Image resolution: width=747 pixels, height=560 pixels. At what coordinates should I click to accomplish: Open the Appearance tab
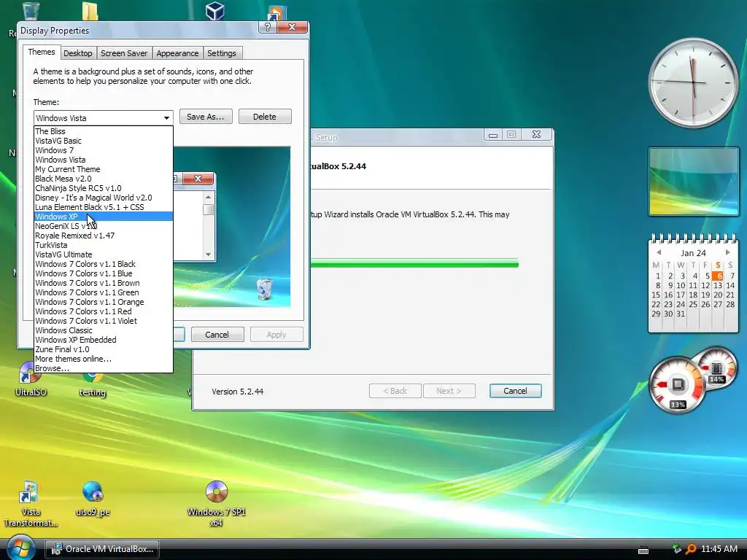(177, 53)
